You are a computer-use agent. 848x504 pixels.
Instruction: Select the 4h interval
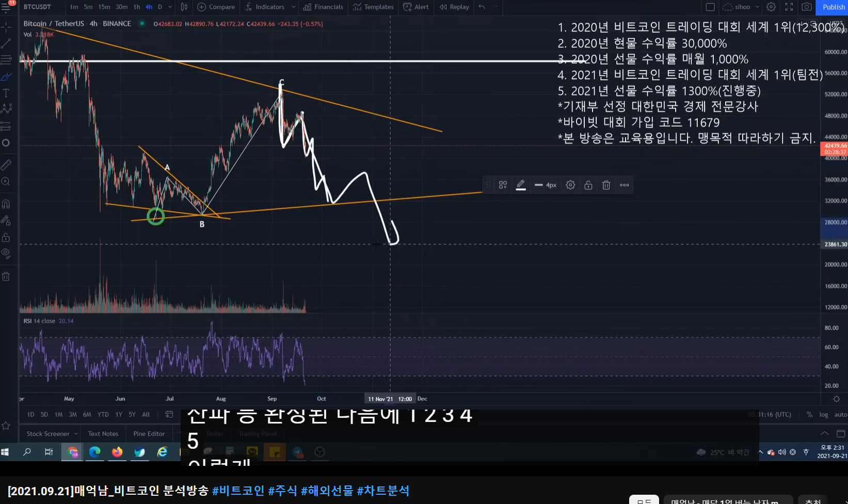coord(149,7)
